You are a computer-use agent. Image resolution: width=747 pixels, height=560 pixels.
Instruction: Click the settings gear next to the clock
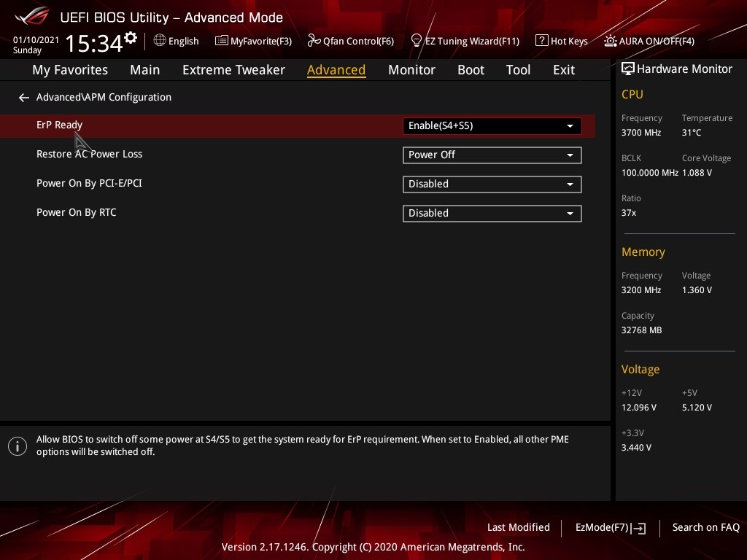(x=131, y=38)
